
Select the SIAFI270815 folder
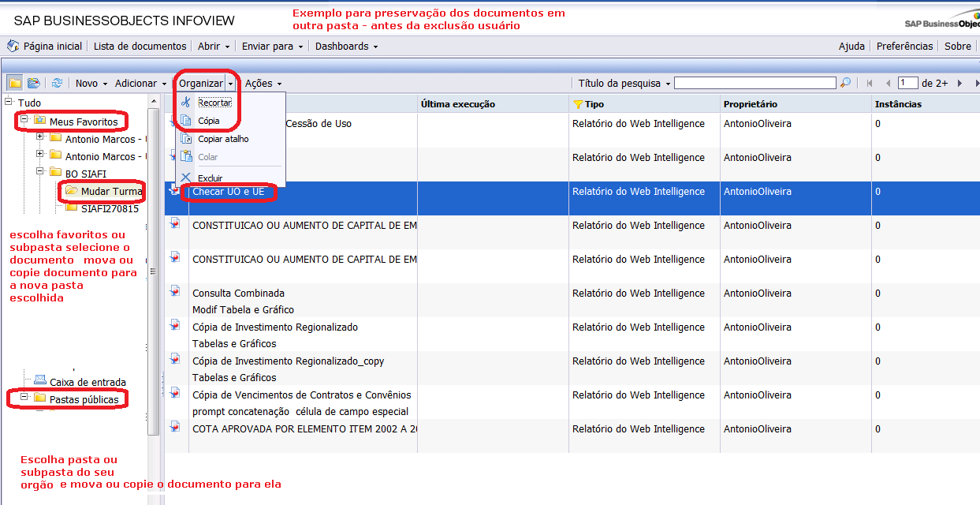pyautogui.click(x=110, y=209)
